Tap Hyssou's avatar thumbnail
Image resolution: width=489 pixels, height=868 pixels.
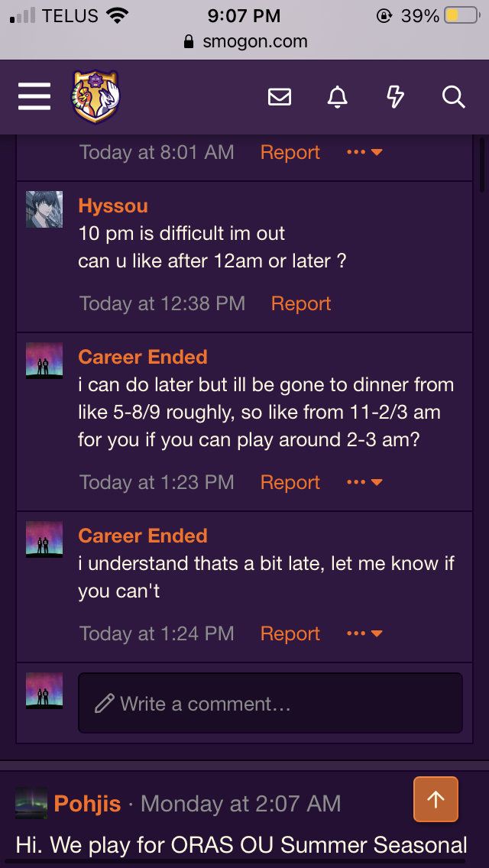tap(44, 209)
